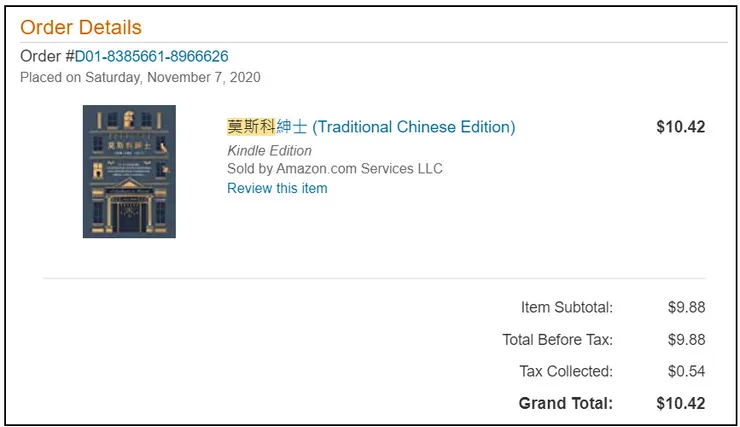Click the $9.88 Total Before Tax amount
740x427 pixels.
pyautogui.click(x=686, y=339)
